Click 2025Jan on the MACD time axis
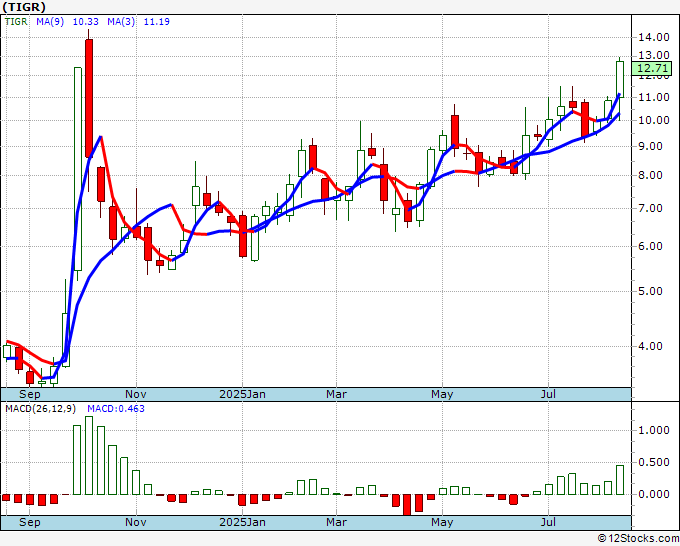This screenshot has height=546, width=680. pyautogui.click(x=242, y=522)
